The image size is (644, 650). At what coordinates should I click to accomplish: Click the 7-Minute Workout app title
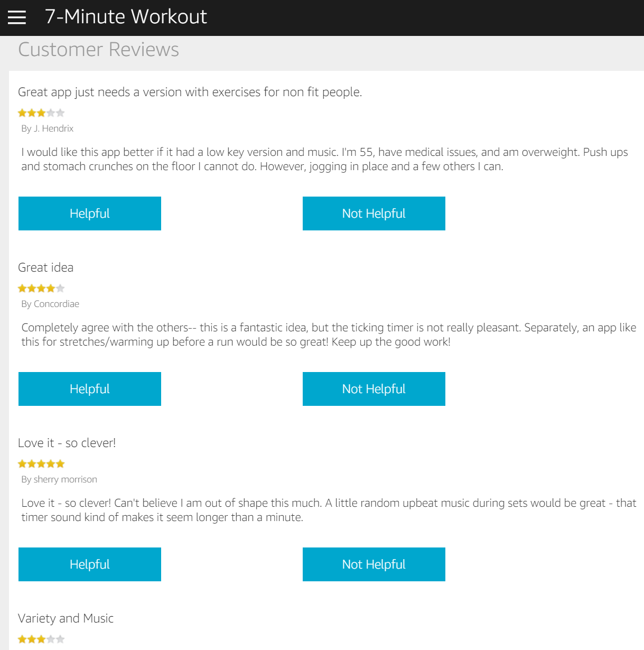126,17
